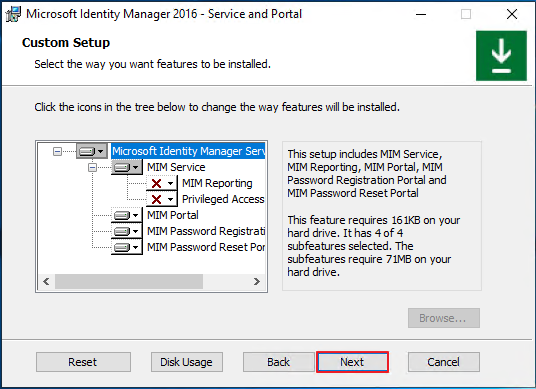Click the green download arrow banner icon
This screenshot has width=536, height=389.
(x=501, y=56)
